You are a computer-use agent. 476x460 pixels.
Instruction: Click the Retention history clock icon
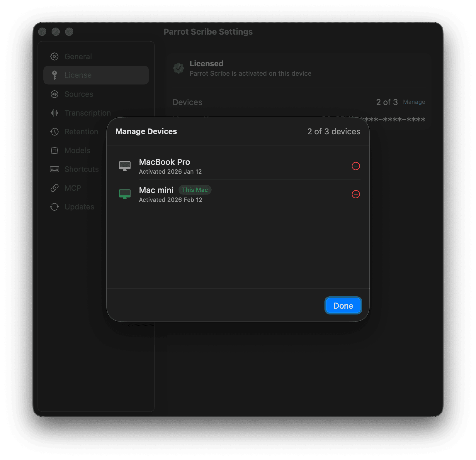[54, 131]
